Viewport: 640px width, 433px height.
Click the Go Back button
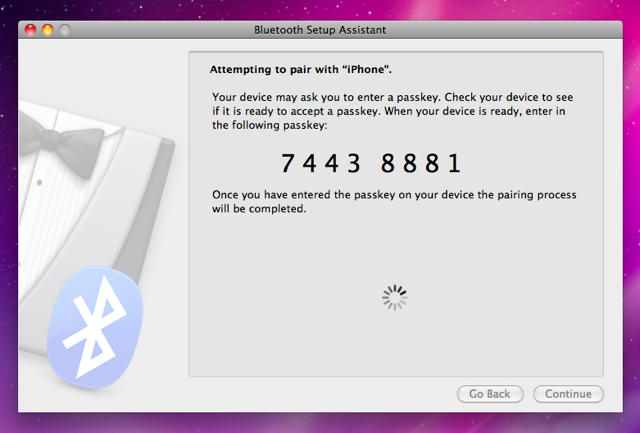(490, 394)
